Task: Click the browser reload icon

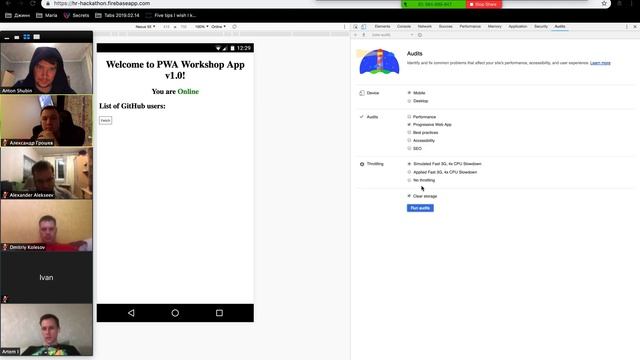Action: point(33,3)
